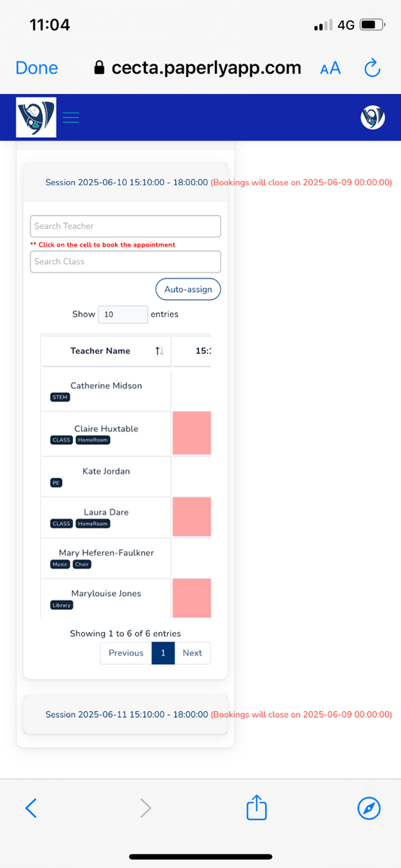Tap Done to close the browser

[x=37, y=68]
